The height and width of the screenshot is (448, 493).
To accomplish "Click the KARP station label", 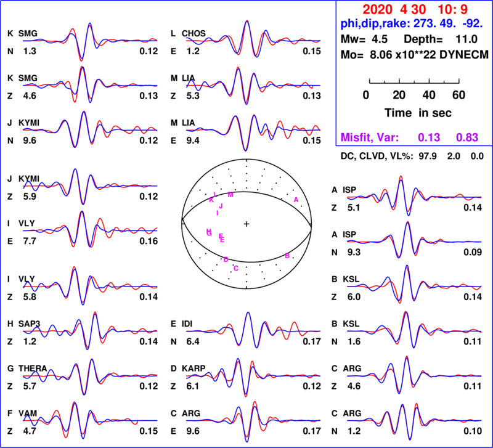I will coord(194,369).
